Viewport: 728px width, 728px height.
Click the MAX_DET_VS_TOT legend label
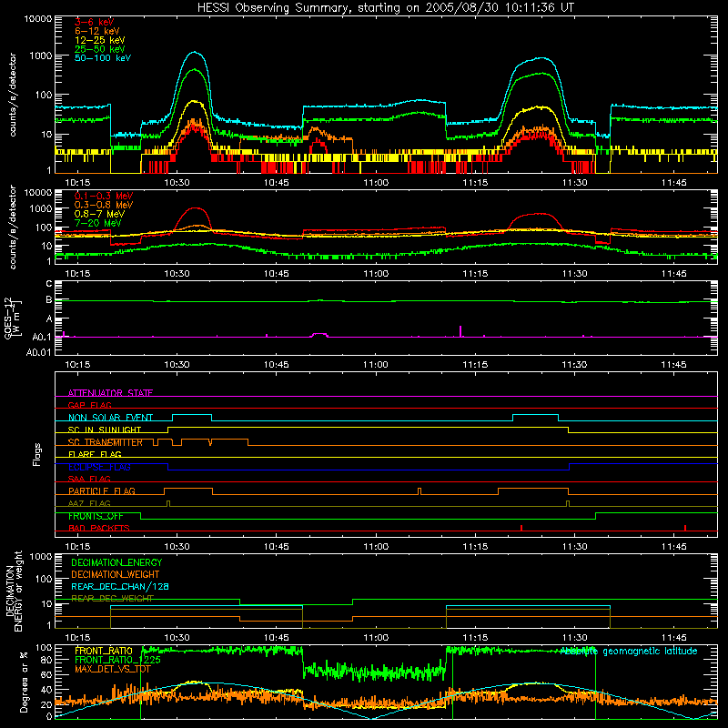click(113, 669)
